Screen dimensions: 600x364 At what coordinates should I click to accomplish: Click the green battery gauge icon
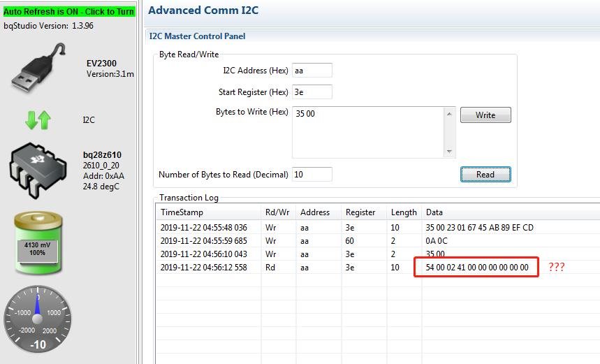tap(38, 243)
